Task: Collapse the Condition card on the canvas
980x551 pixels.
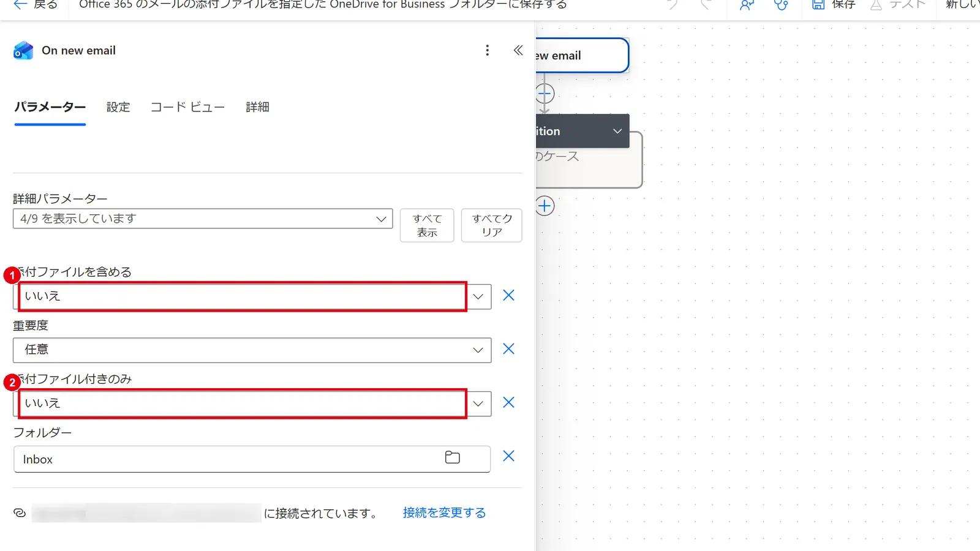Action: coord(617,131)
